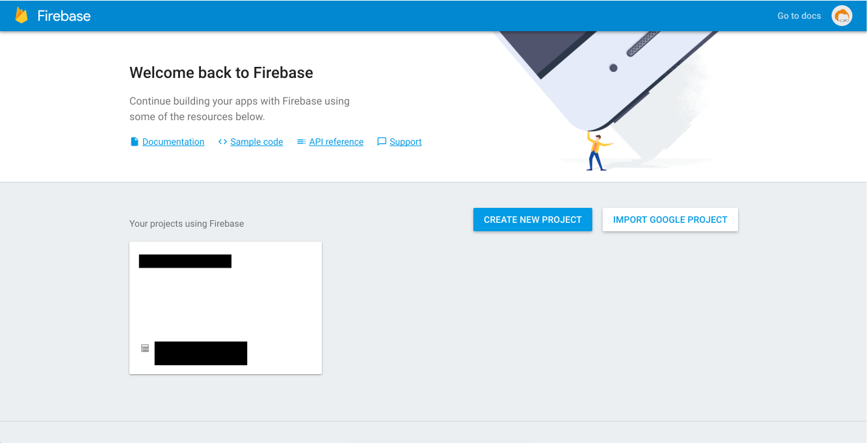This screenshot has width=868, height=443.
Task: Open the Sample code link
Action: click(257, 142)
